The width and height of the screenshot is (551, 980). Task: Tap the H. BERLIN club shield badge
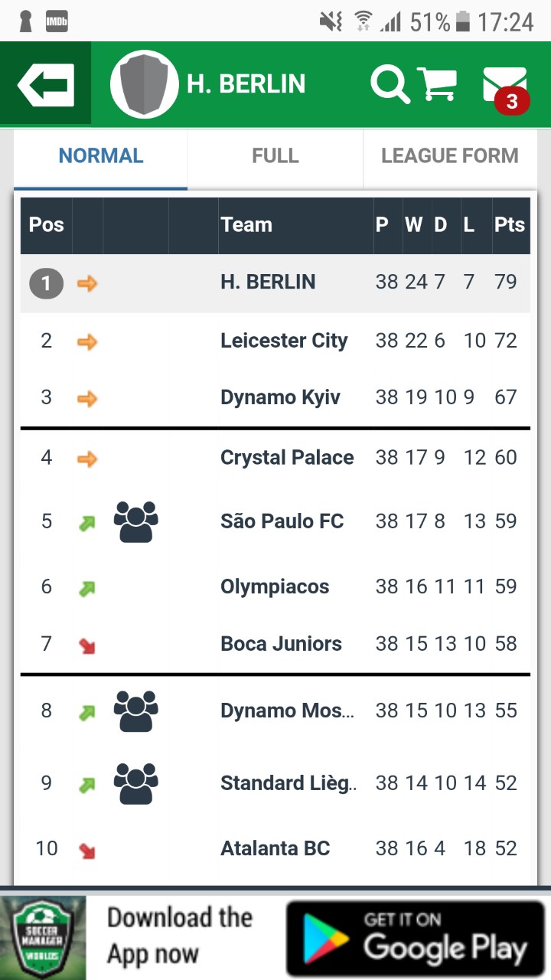point(145,84)
